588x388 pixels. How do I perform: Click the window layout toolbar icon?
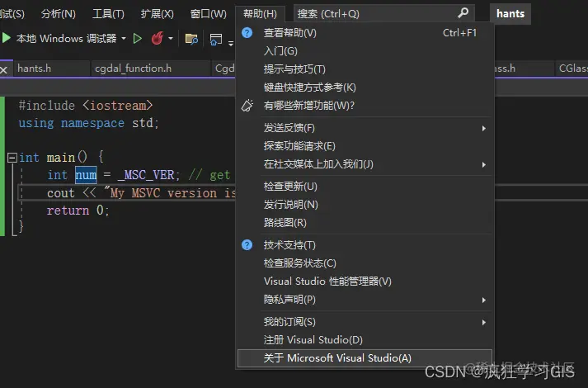[x=215, y=39]
